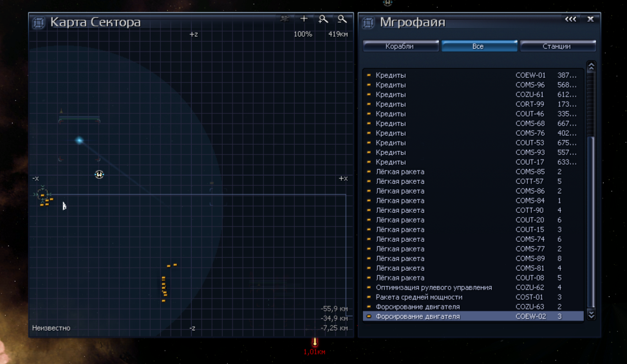Screen dimensions: 627x364
Task: Close the Мгрофайя list panel
Action: [x=590, y=19]
